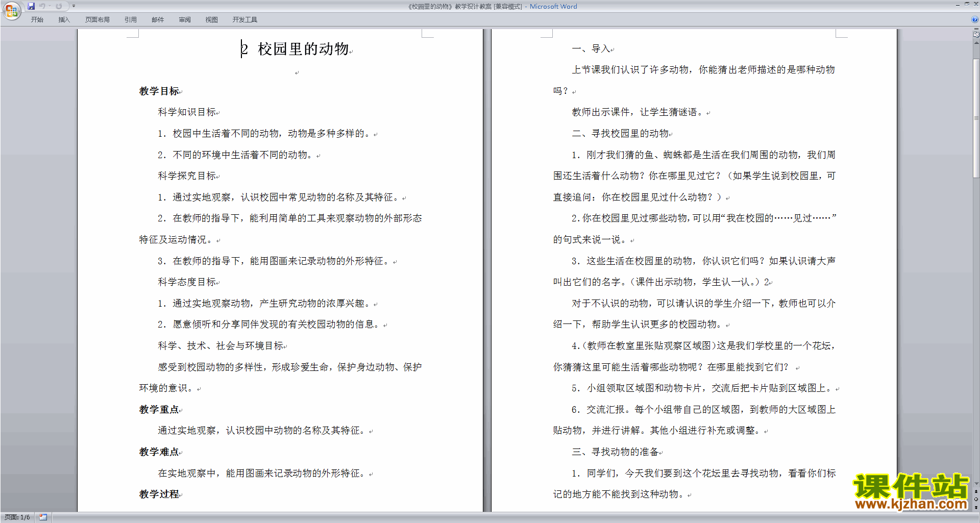This screenshot has width=980, height=523.
Task: Open the round Office Button menu
Action: (x=11, y=11)
